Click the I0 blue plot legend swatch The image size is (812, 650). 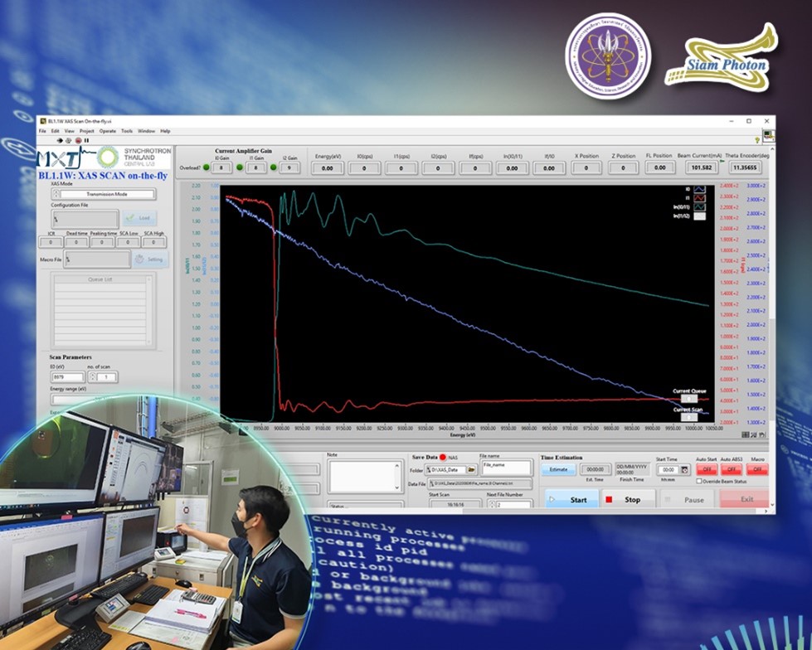pyautogui.click(x=699, y=189)
